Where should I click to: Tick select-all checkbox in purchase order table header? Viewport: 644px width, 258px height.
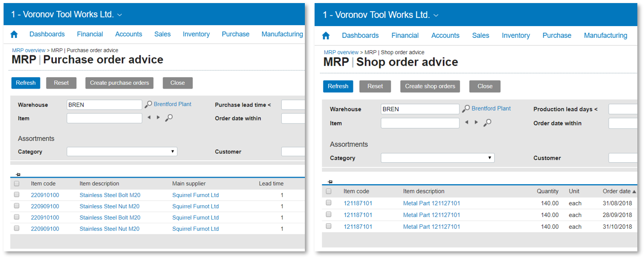pos(17,184)
